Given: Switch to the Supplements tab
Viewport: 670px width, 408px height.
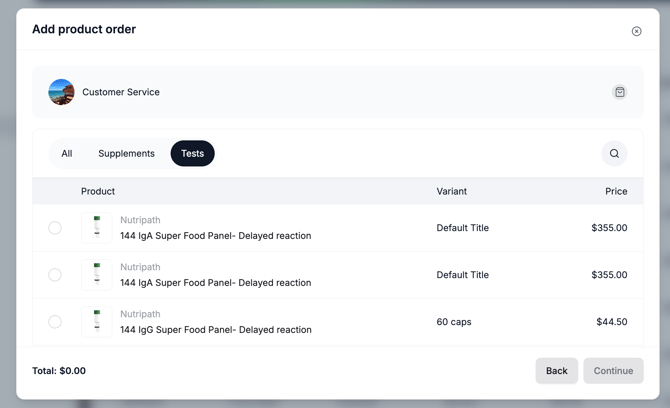Looking at the screenshot, I should point(126,153).
